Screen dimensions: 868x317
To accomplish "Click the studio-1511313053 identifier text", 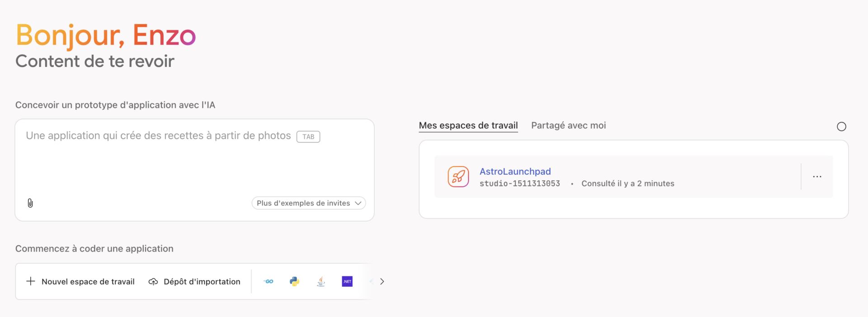I will point(519,183).
